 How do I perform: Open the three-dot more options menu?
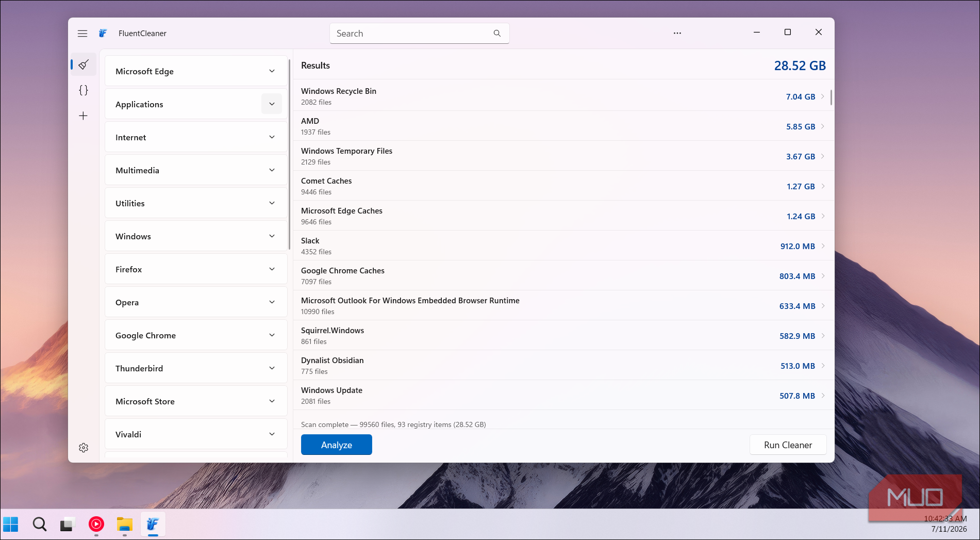(x=677, y=33)
